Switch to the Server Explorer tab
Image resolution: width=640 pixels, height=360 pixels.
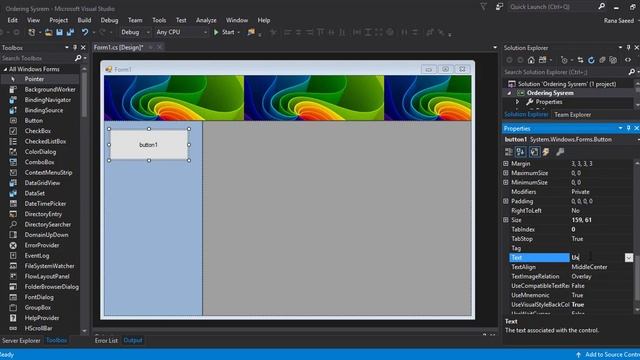pyautogui.click(x=21, y=340)
